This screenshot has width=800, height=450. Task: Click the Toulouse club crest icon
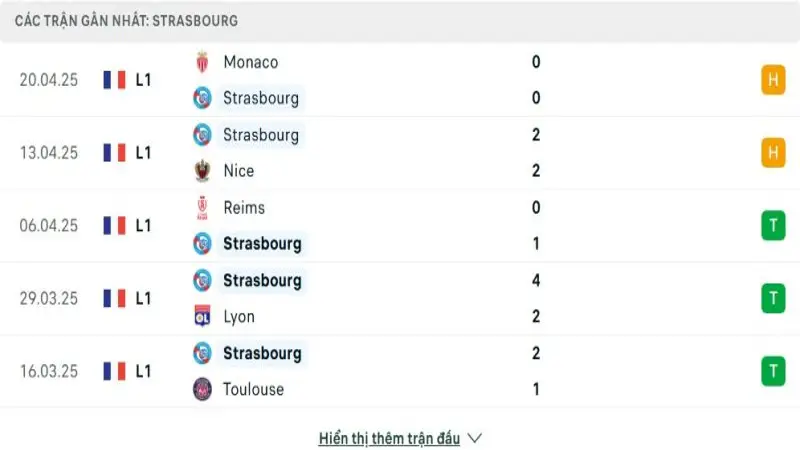click(x=202, y=390)
